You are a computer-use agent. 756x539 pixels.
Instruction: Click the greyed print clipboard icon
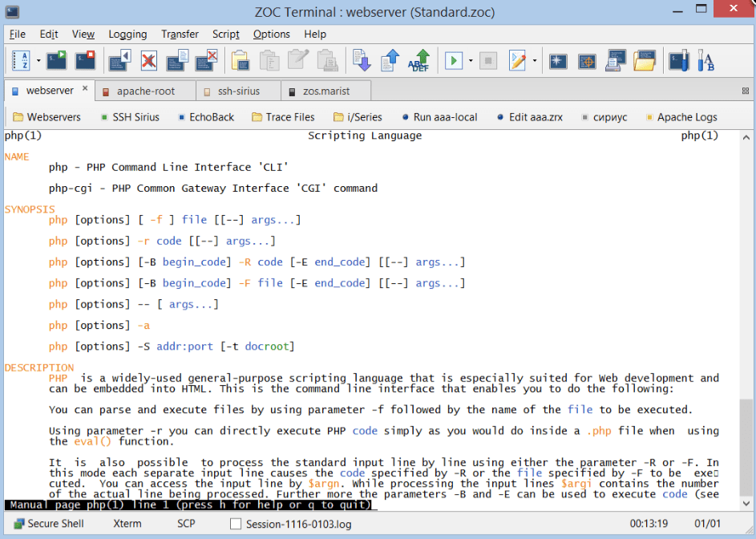[x=327, y=61]
